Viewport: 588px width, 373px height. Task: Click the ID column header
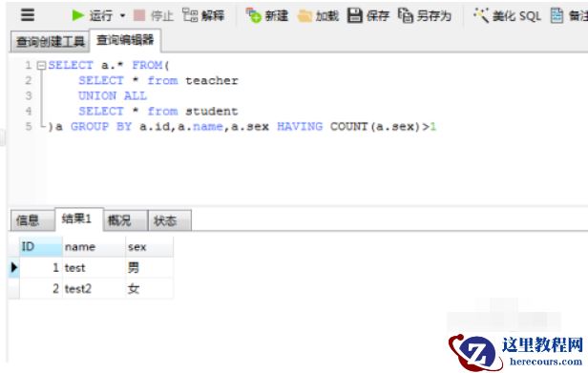pos(41,247)
